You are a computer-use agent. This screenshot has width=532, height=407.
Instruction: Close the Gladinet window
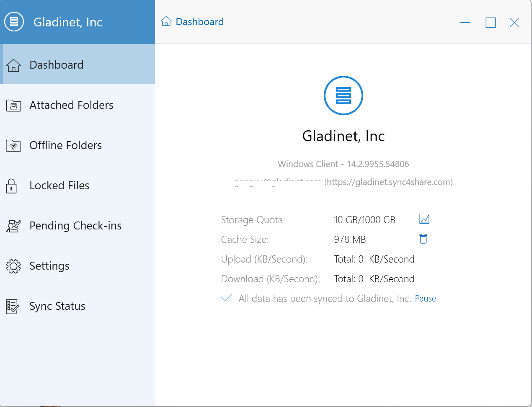514,22
